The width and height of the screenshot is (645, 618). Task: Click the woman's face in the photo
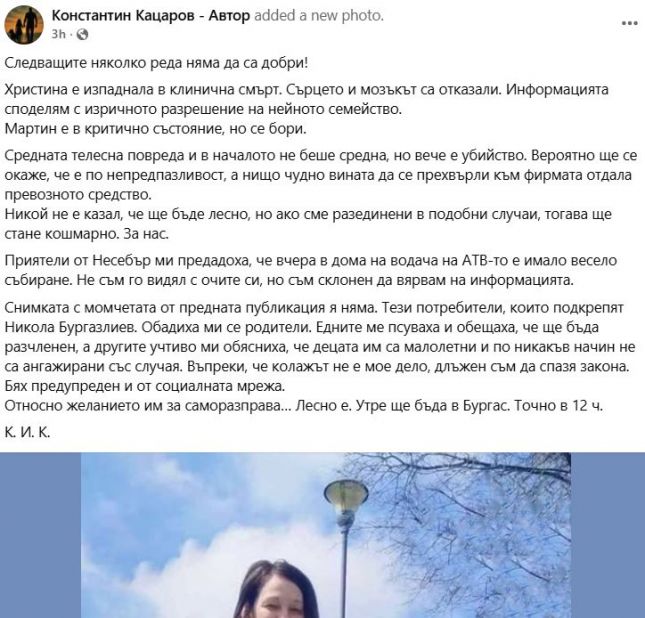[x=280, y=603]
